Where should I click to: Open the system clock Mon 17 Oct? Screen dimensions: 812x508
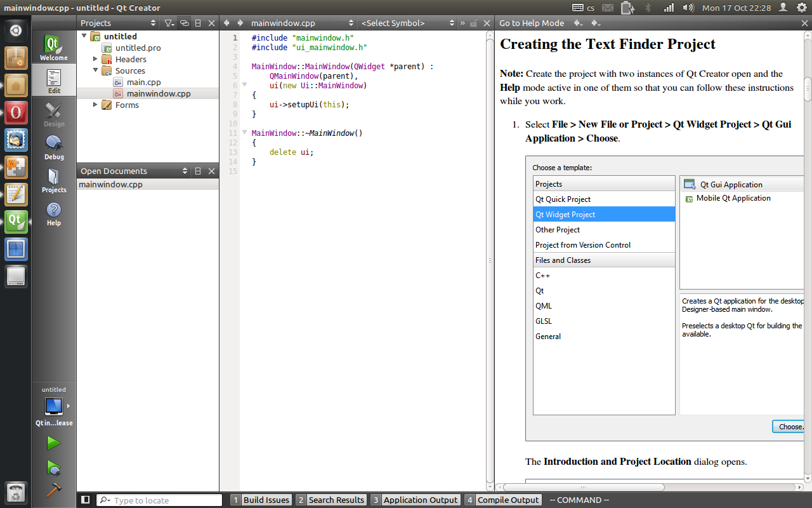tap(737, 8)
